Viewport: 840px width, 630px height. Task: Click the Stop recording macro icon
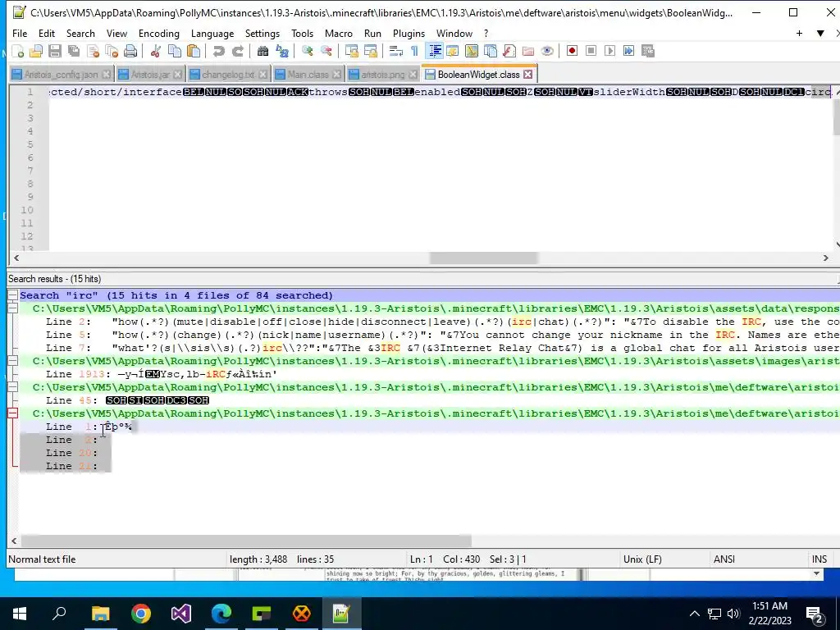click(x=591, y=52)
